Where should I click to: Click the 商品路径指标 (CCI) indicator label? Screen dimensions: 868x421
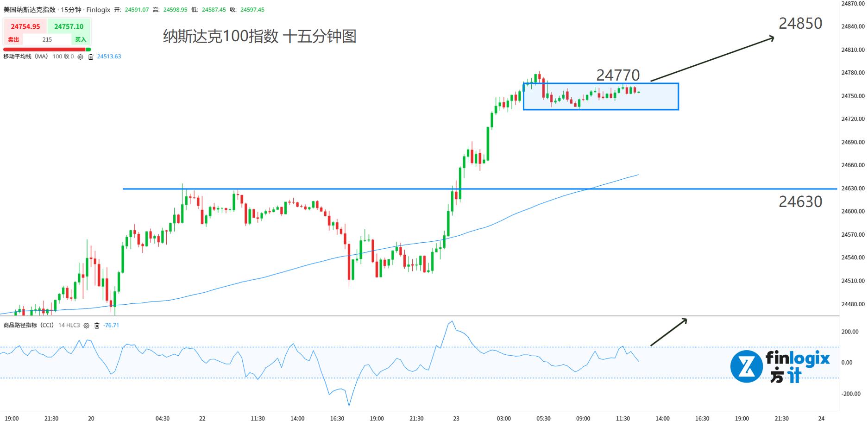[x=28, y=326]
